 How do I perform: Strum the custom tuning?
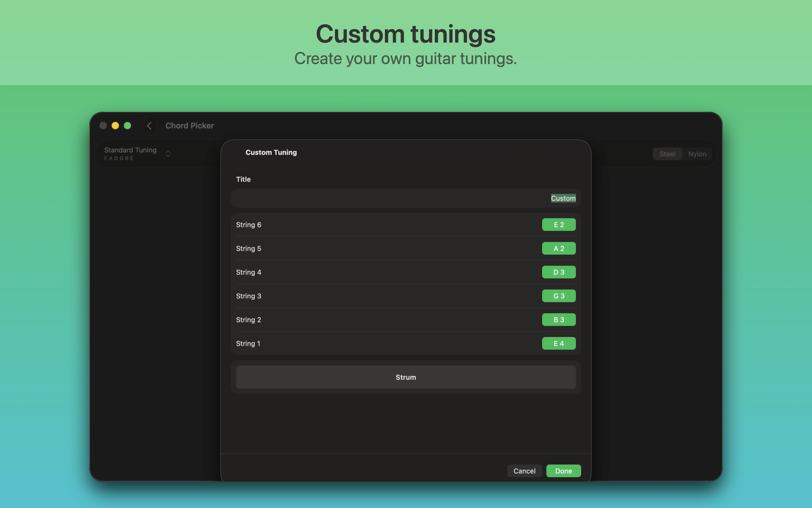(406, 377)
